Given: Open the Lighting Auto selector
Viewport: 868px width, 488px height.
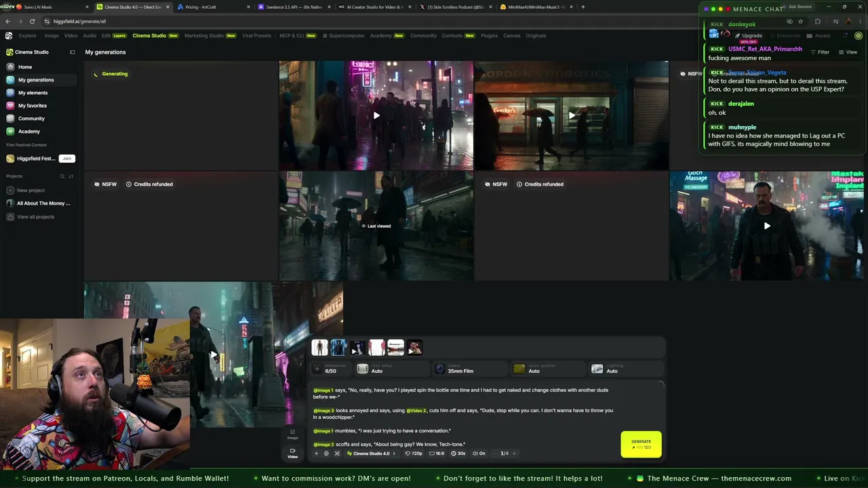Looking at the screenshot, I should (626, 369).
